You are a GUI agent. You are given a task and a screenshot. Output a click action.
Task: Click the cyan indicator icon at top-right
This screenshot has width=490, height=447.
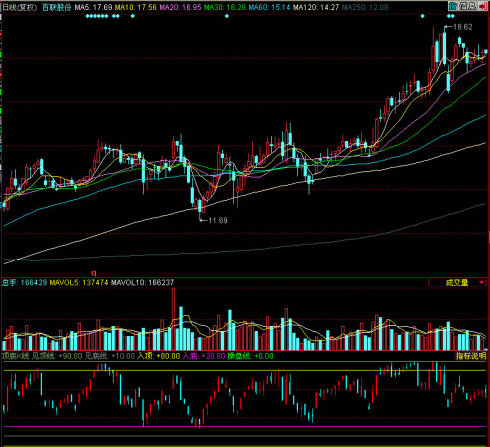click(452, 6)
